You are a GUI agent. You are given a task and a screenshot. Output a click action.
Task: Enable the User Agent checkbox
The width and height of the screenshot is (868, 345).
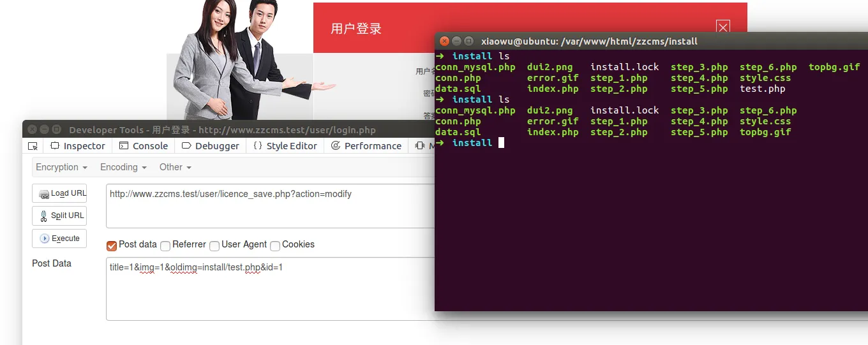(214, 246)
